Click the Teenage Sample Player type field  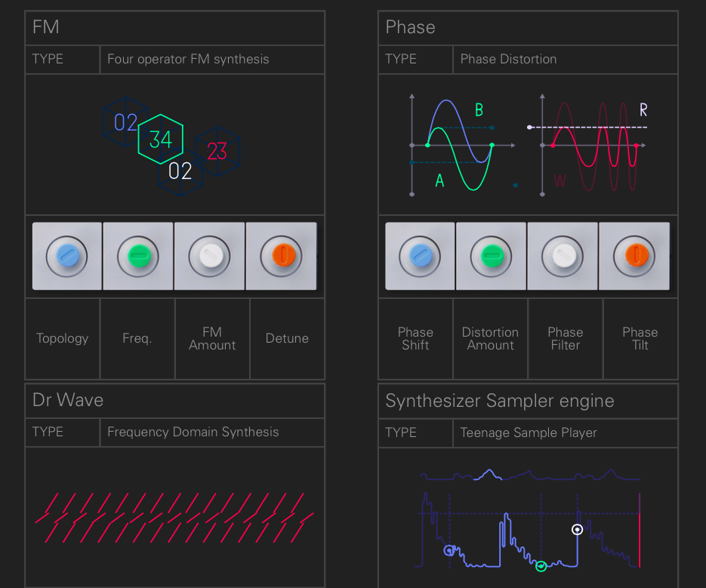565,433
